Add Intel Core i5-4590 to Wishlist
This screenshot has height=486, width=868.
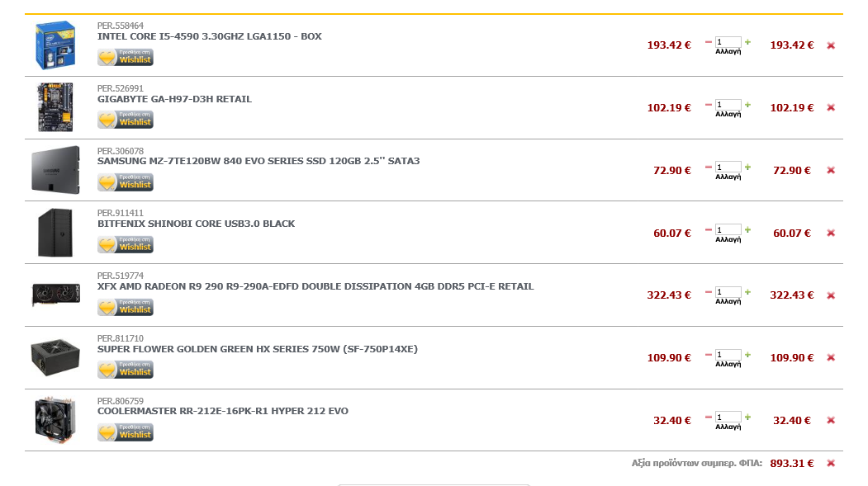click(x=125, y=58)
